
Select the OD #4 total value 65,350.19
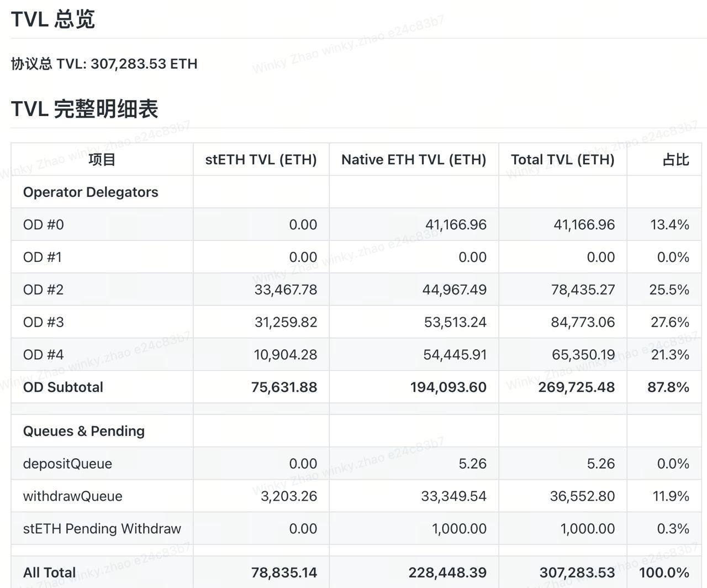coord(583,355)
